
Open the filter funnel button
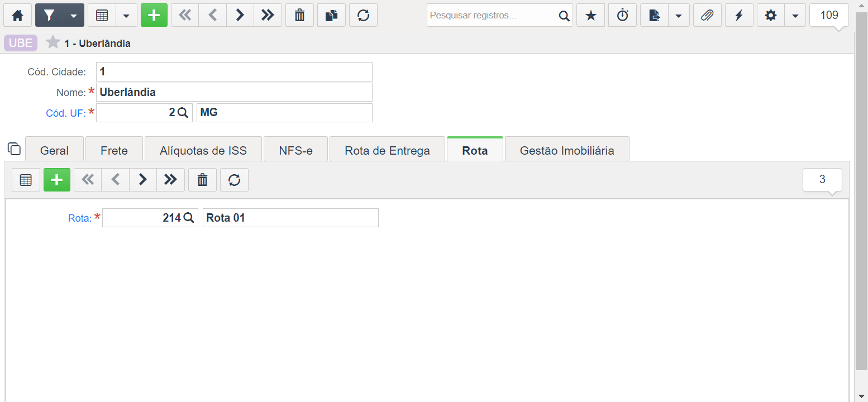49,15
